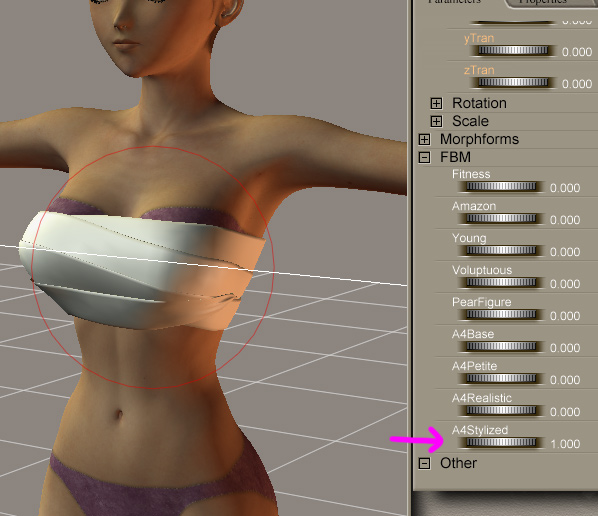The width and height of the screenshot is (598, 516).
Task: Expand the Morphforms group
Action: pos(424,139)
